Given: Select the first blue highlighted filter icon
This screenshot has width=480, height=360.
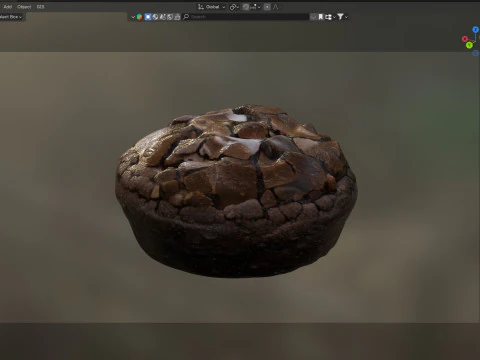Looking at the screenshot, I should [148, 17].
